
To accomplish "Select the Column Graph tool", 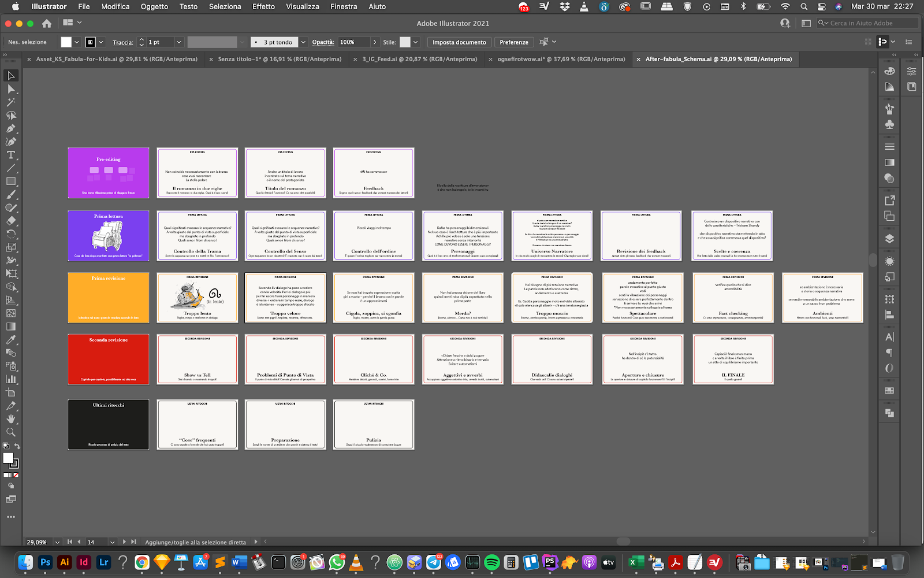I will pyautogui.click(x=11, y=379).
